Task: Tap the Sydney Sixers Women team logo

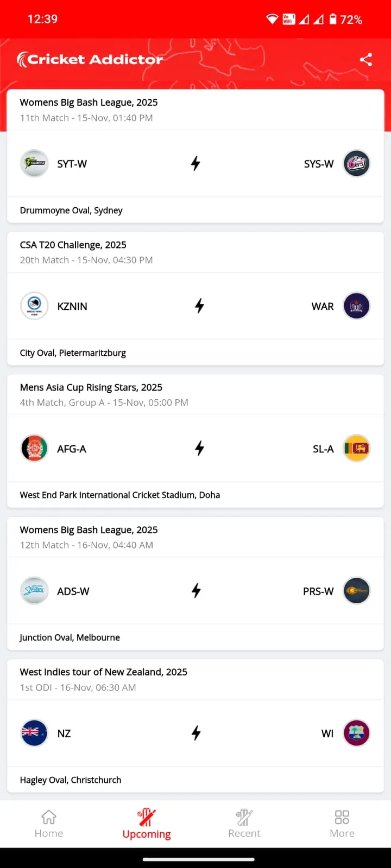Action: click(x=356, y=163)
